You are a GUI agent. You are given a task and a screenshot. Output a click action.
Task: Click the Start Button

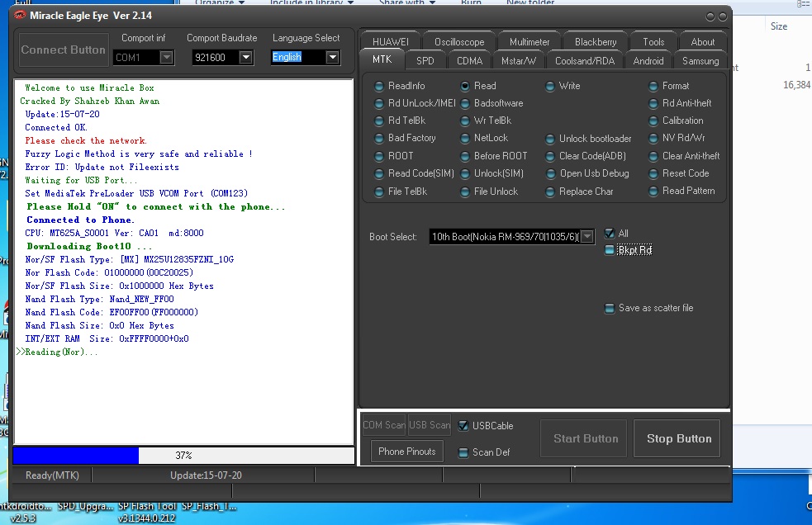[586, 438]
